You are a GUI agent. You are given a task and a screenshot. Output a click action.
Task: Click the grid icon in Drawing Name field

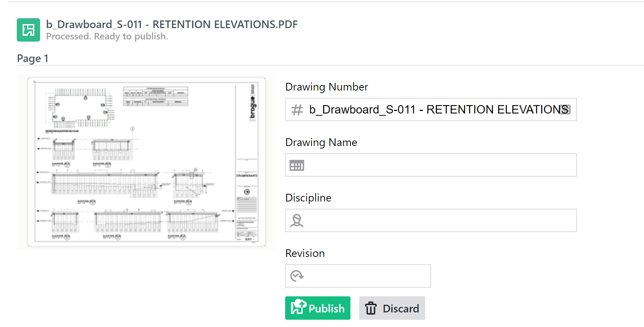pos(297,165)
